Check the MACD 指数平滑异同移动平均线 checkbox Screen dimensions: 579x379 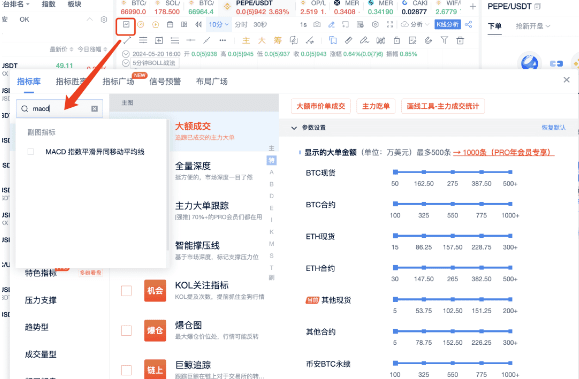[x=31, y=151]
